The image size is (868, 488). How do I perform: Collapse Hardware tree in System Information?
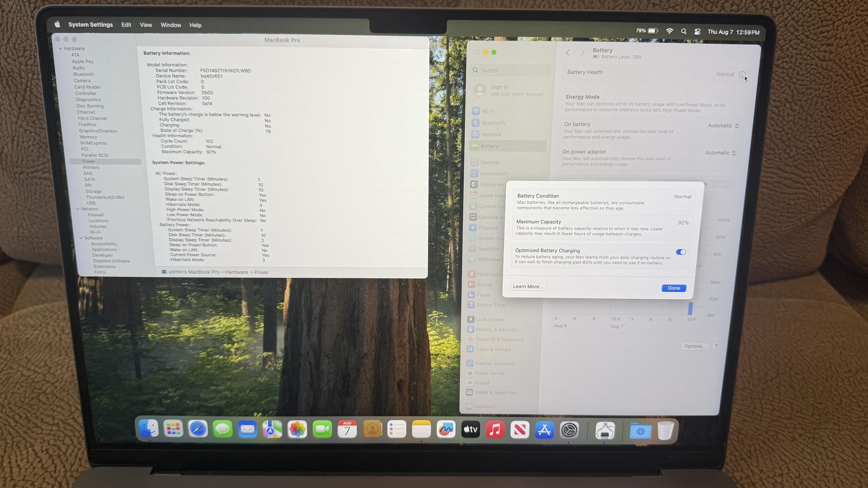pyautogui.click(x=60, y=48)
